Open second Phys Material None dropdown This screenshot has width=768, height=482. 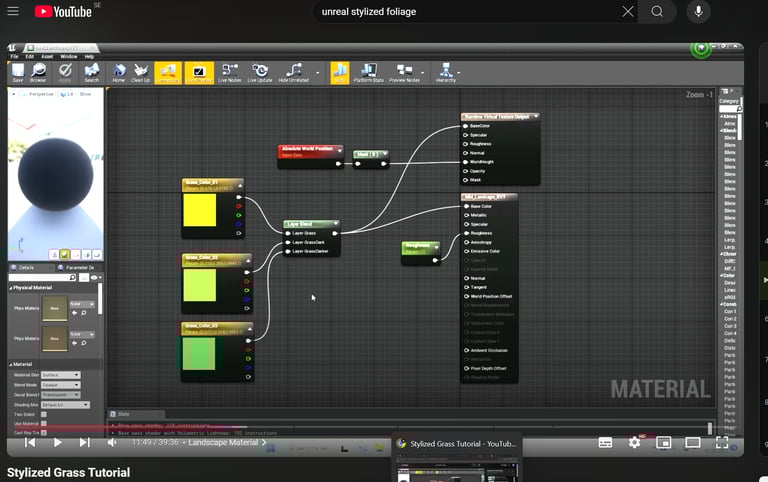pos(82,334)
